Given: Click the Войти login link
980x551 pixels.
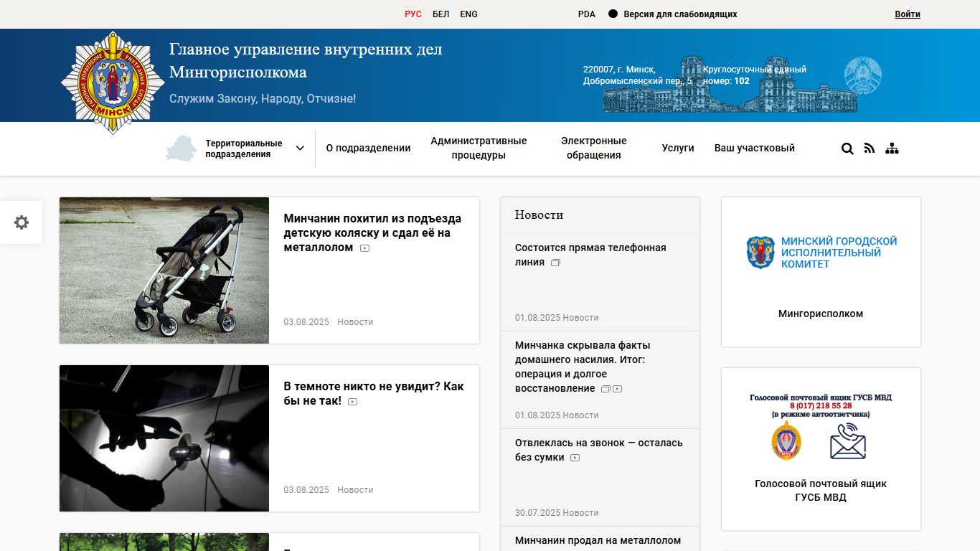Looking at the screenshot, I should pos(907,14).
